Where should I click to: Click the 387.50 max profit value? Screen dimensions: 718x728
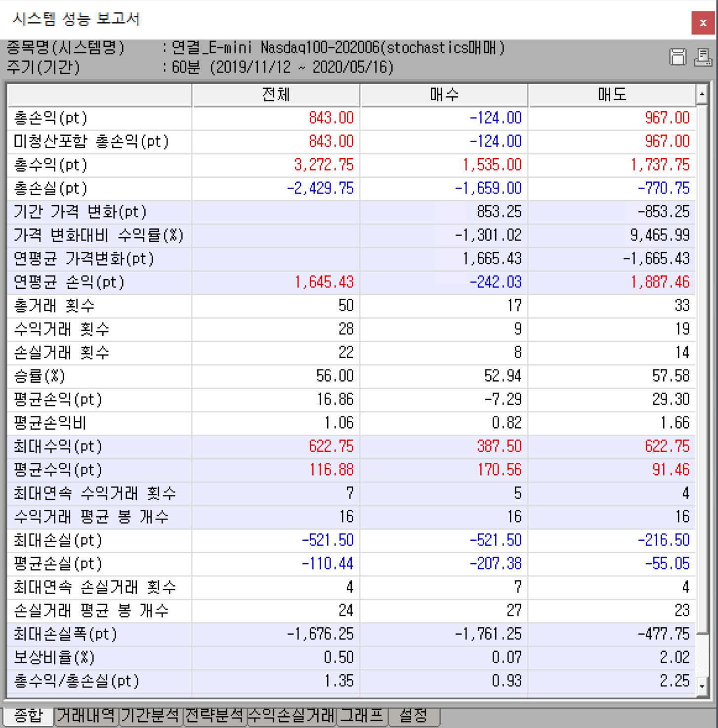pyautogui.click(x=500, y=446)
